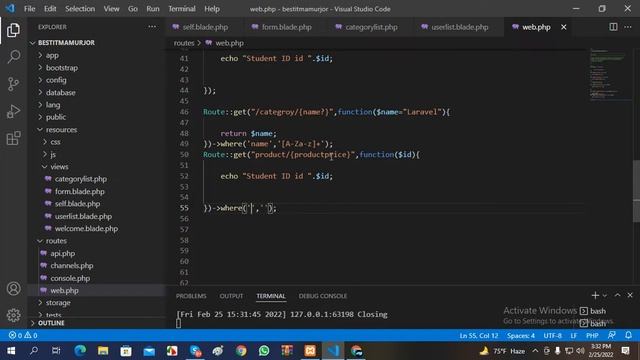640x360 pixels.
Task: Switch to the Problems panel tab
Action: tap(191, 296)
